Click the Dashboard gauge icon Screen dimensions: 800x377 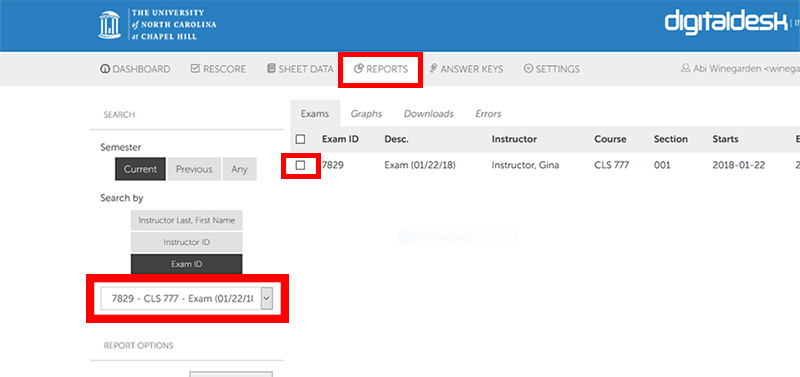click(x=105, y=69)
